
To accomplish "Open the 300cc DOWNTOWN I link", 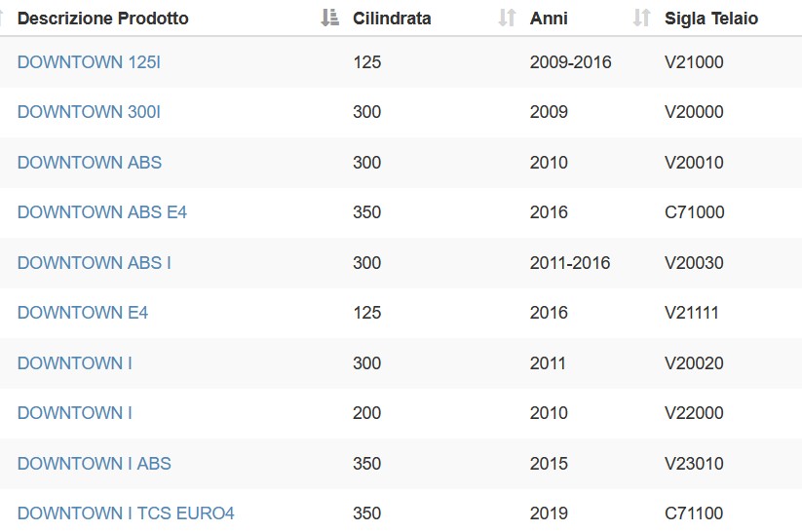I will pos(75,362).
